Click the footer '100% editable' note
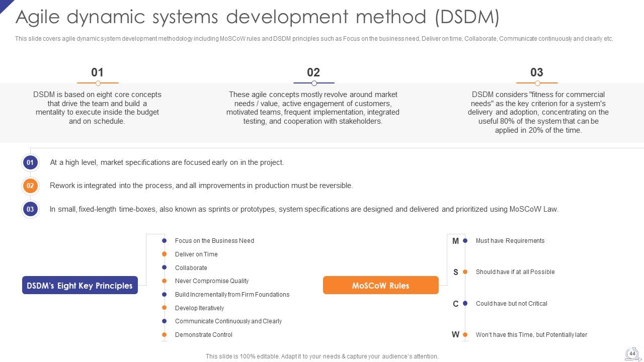 tap(322, 356)
